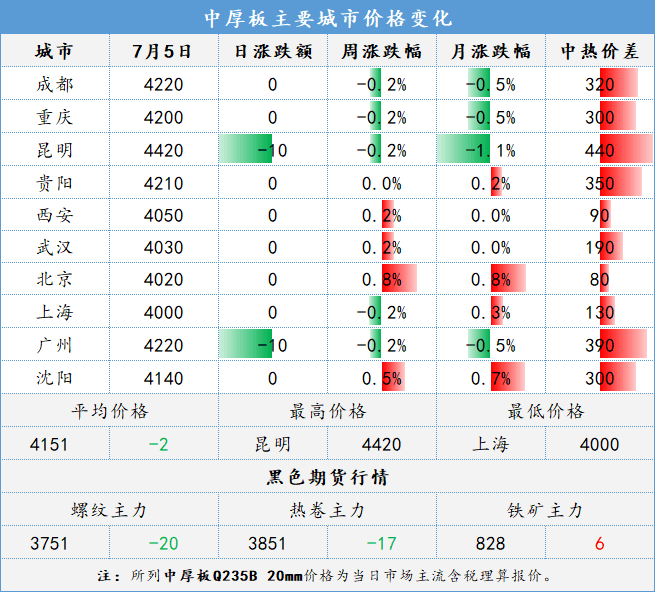Click hot coil futures change -17
Viewport: 655px width, 592px height.
click(381, 544)
